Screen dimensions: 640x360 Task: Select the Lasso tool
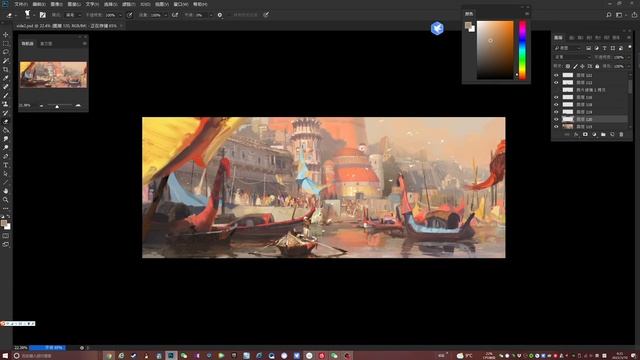coord(6,52)
